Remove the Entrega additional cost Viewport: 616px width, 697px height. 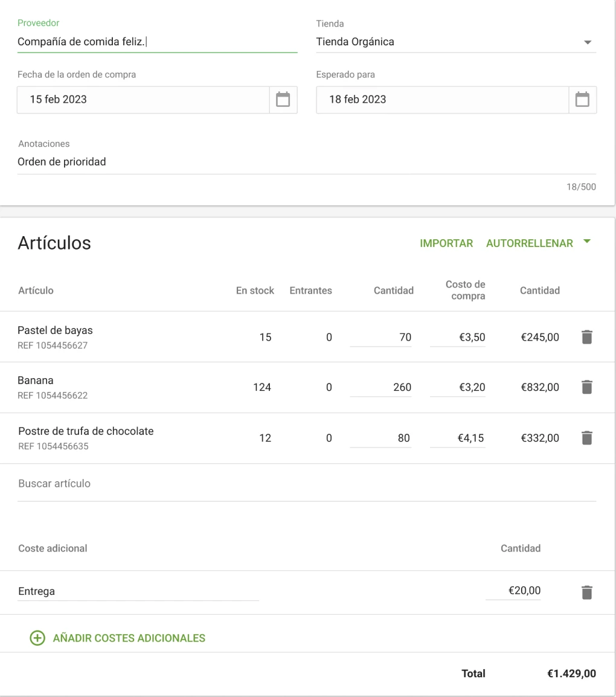(x=586, y=591)
